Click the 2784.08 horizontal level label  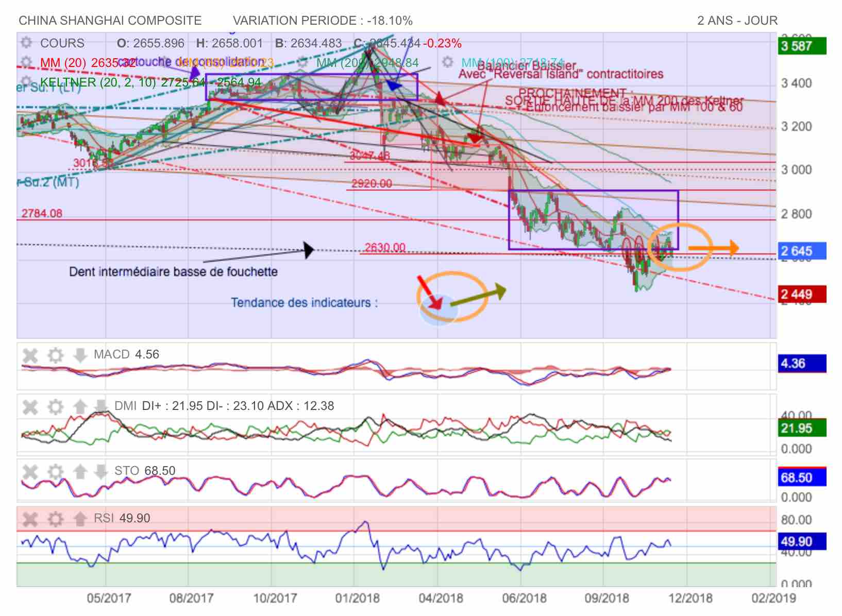pyautogui.click(x=42, y=213)
